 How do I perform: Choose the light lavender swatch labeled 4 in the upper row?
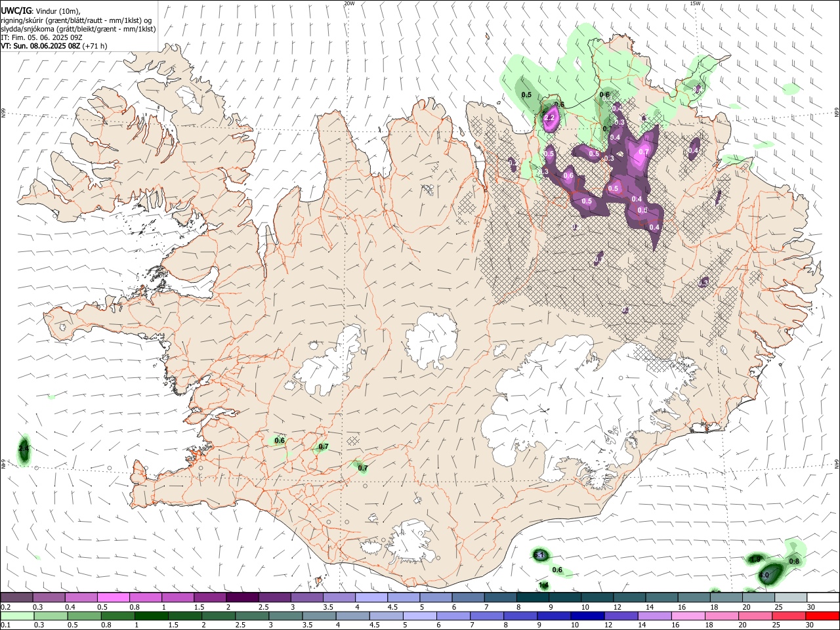(370, 597)
